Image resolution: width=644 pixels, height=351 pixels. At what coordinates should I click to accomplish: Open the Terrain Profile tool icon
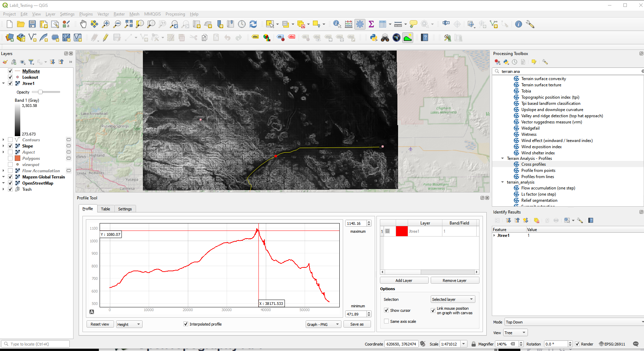408,38
